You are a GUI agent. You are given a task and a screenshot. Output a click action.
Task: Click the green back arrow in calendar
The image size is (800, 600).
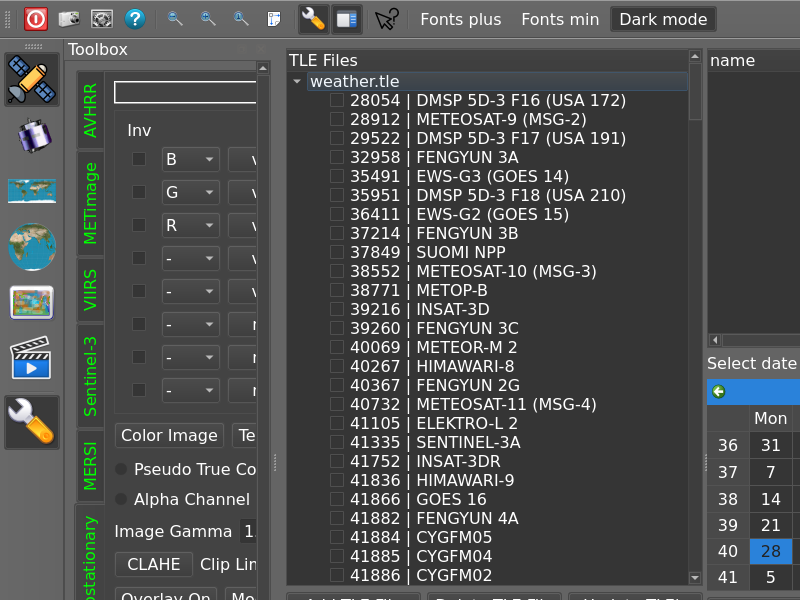pyautogui.click(x=719, y=392)
